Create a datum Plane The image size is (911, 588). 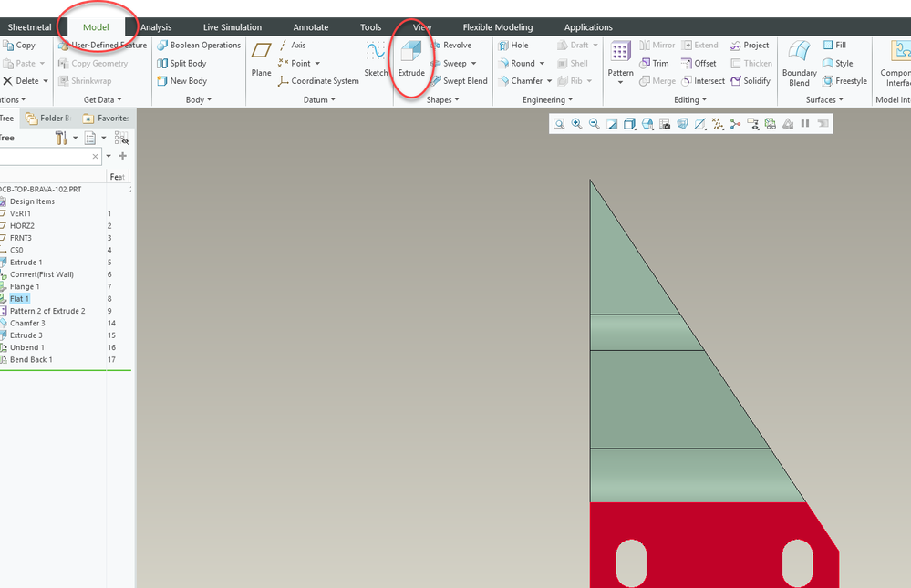[261, 59]
